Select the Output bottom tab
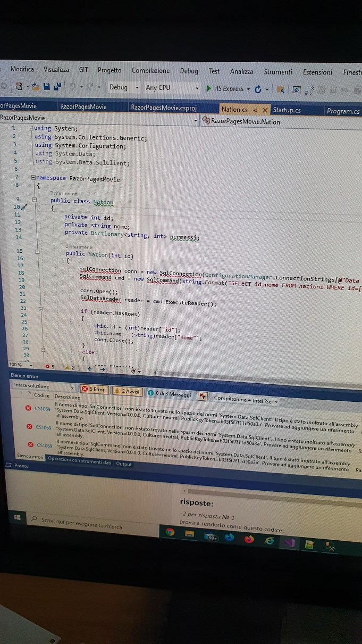The image size is (362, 644). pyautogui.click(x=124, y=464)
